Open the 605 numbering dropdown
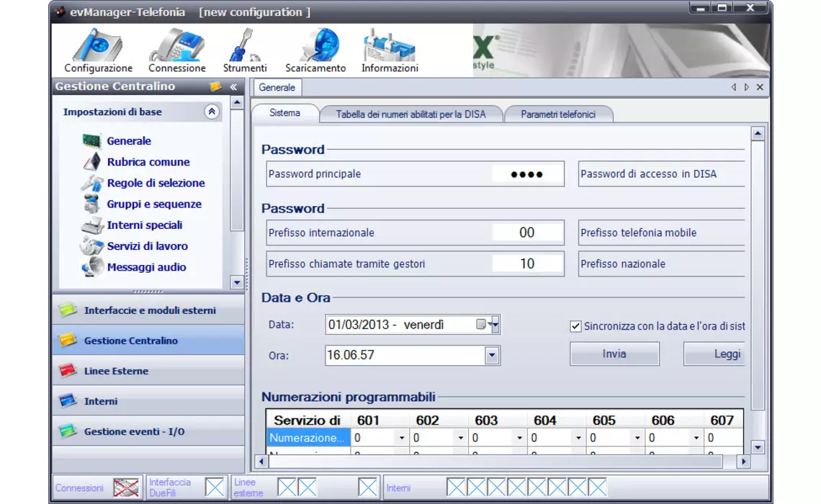Viewport: 821px width, 504px height. click(637, 438)
